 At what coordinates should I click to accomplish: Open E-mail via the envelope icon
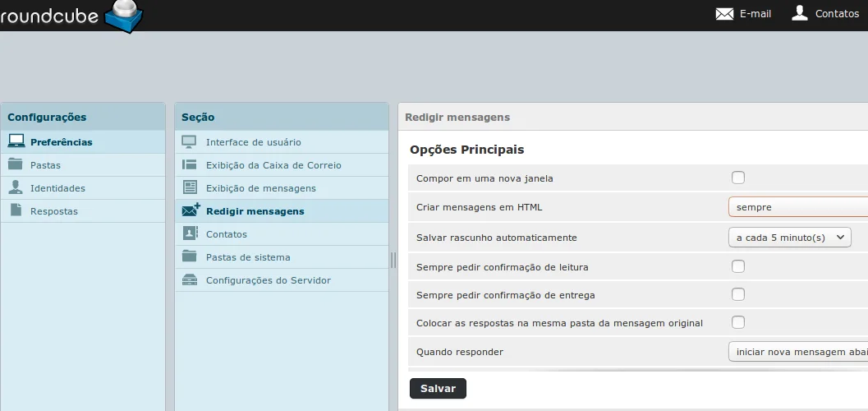point(724,14)
